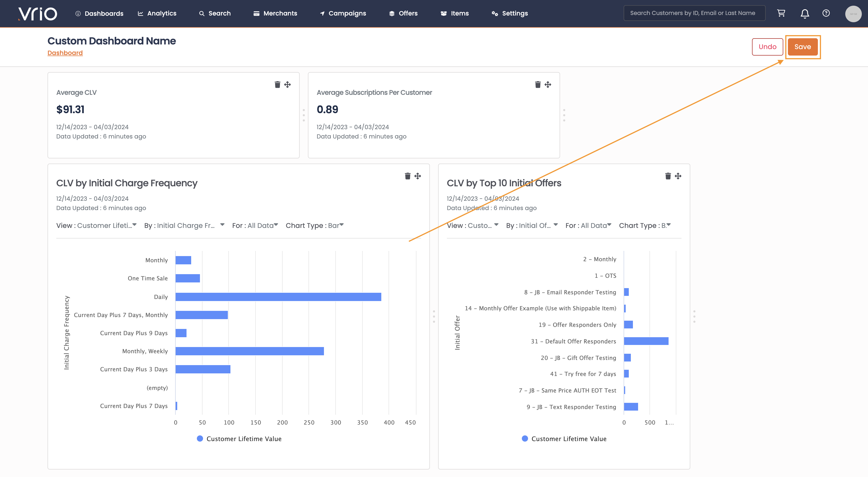Click the $91.31 Average CLV value
The image size is (868, 477).
(x=71, y=109)
